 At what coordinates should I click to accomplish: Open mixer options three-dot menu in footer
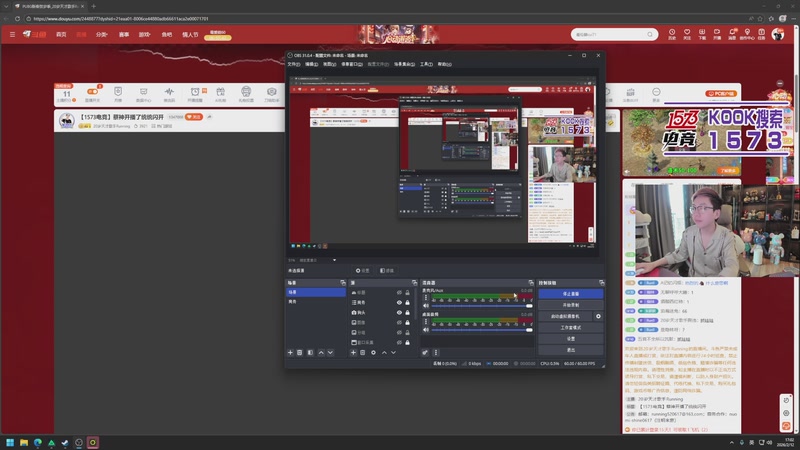[436, 353]
